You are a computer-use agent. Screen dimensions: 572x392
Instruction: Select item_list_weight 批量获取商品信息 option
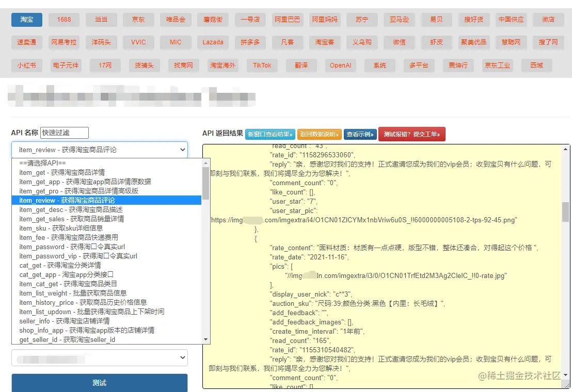coord(106,293)
